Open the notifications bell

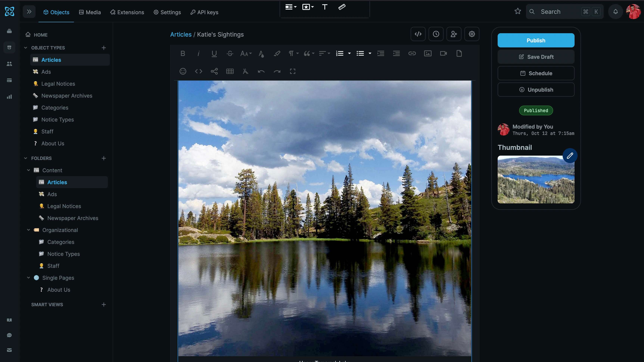[615, 12]
